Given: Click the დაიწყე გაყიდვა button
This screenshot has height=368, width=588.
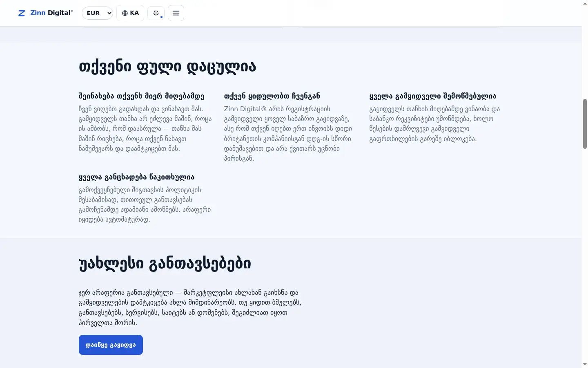Looking at the screenshot, I should 111,345.
